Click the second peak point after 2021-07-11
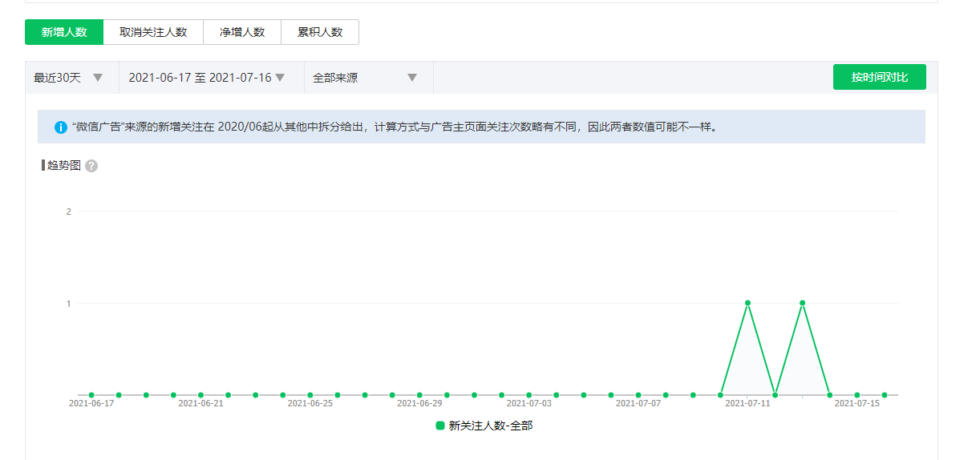 [802, 303]
